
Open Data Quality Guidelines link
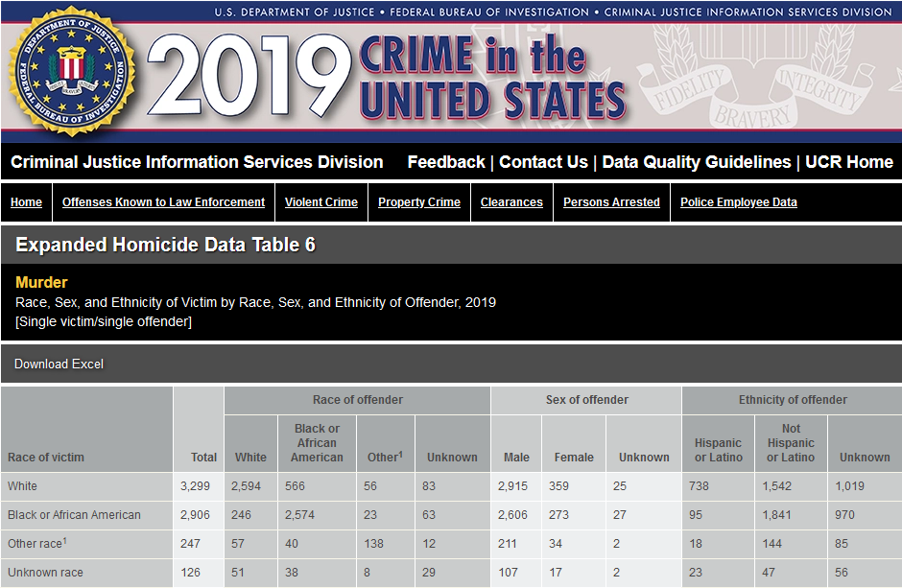696,162
